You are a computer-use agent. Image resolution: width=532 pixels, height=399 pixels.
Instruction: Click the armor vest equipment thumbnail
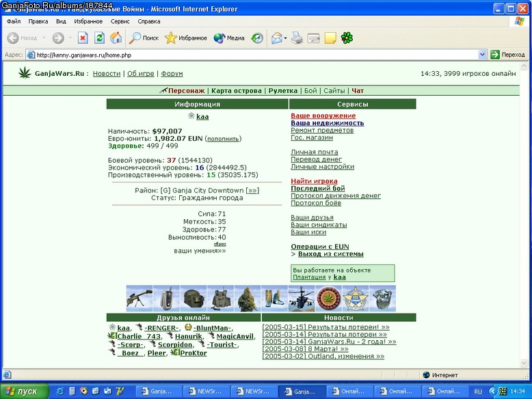tap(221, 299)
